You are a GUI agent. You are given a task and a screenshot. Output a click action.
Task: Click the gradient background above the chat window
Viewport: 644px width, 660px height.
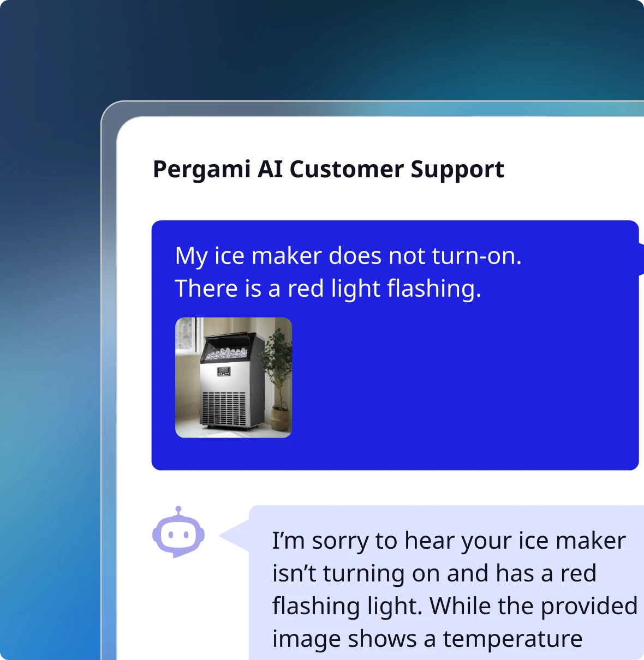(x=327, y=49)
